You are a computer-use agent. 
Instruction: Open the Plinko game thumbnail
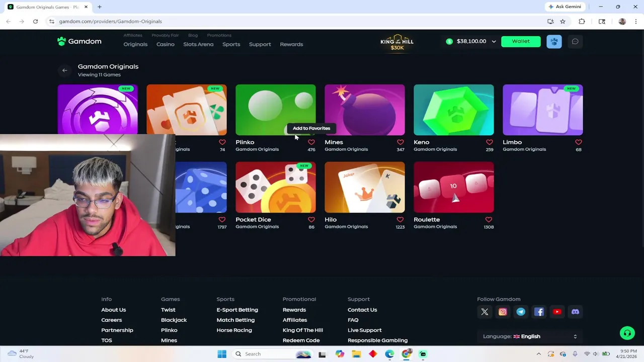pos(276,110)
